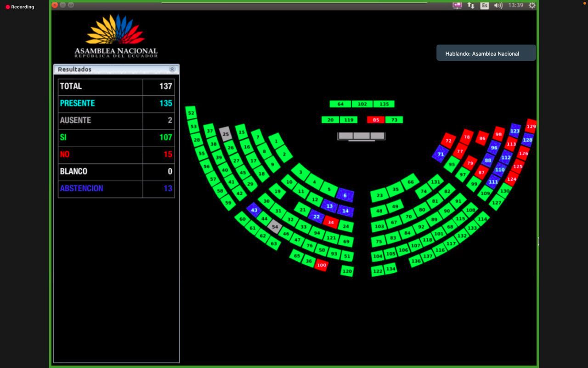The height and width of the screenshot is (368, 588).
Task: Click the network up-down arrows icon
Action: (x=471, y=6)
